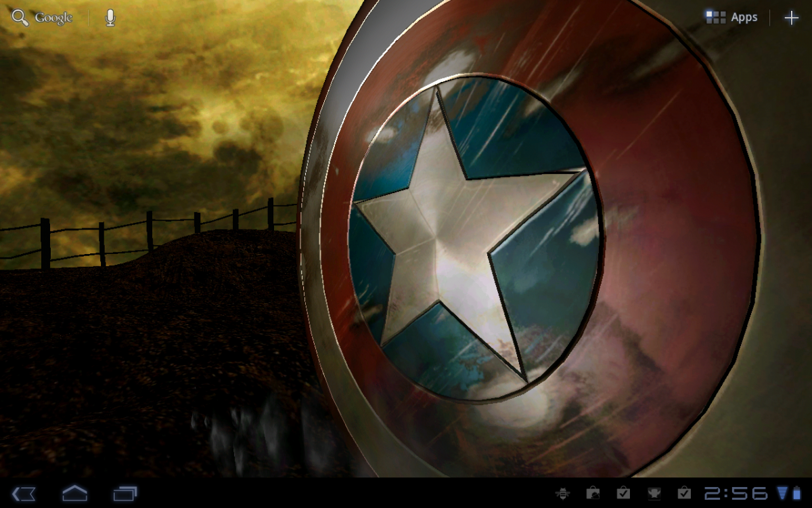The height and width of the screenshot is (508, 812).
Task: Open the bee USB debugging notification
Action: (562, 493)
